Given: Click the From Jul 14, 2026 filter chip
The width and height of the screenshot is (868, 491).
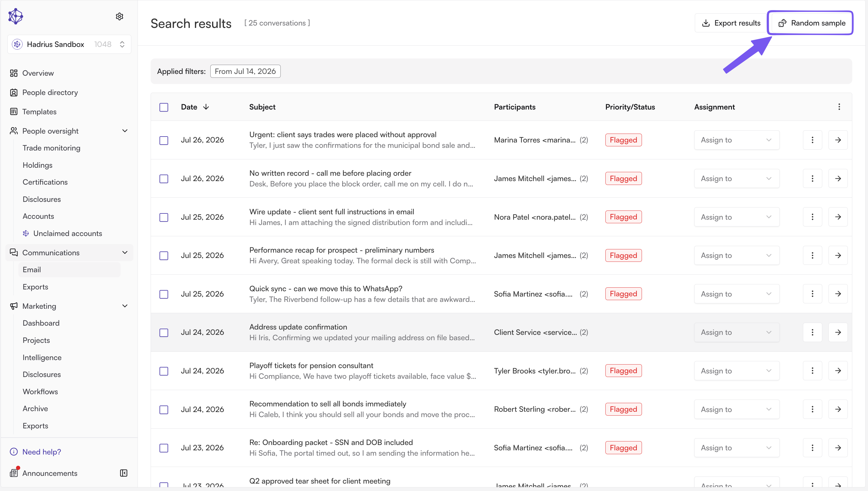Looking at the screenshot, I should pyautogui.click(x=245, y=71).
